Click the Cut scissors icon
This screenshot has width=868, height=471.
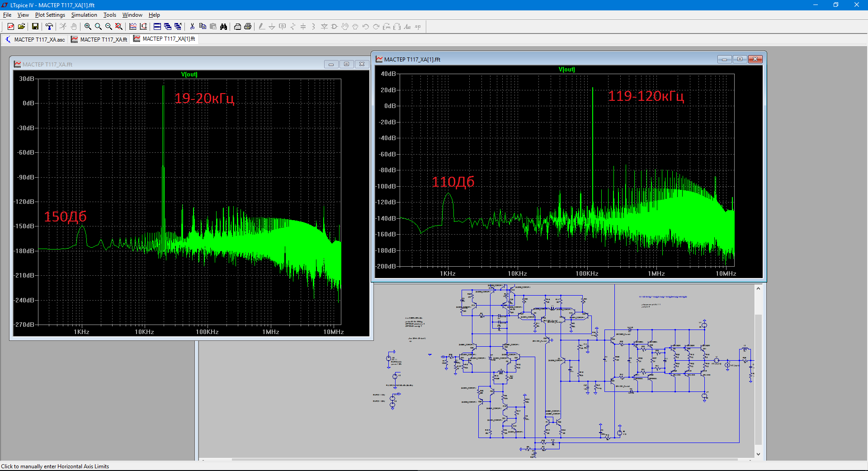tap(192, 27)
